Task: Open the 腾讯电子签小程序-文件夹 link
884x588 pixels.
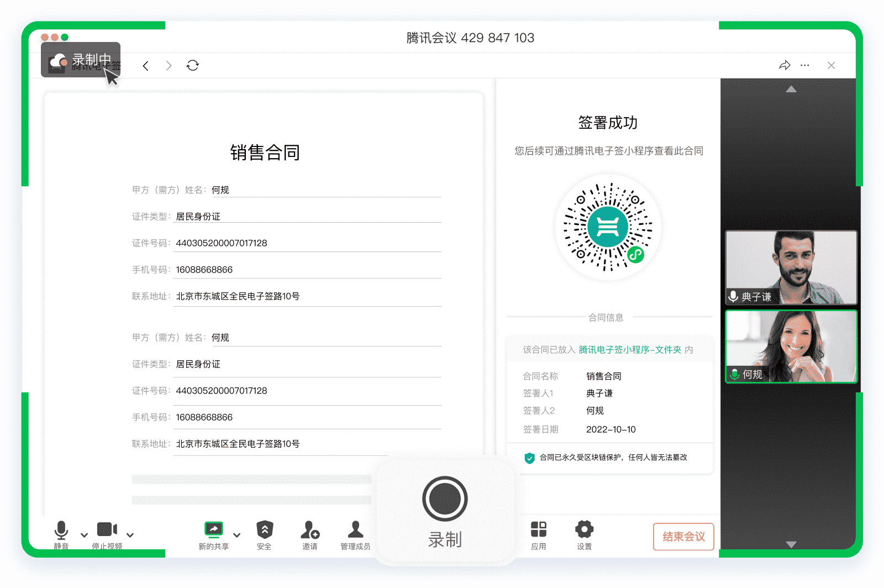Action: pos(630,350)
